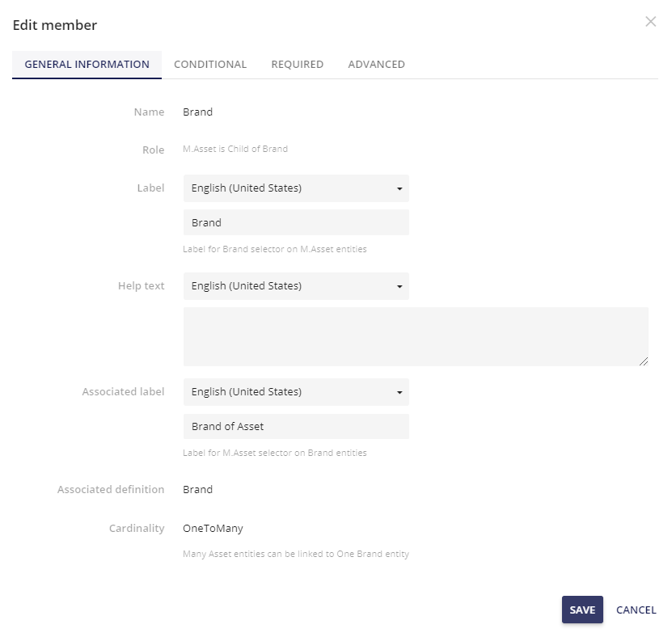Click the Role description text
Viewport: 672px width, 633px height.
pyautogui.click(x=235, y=149)
